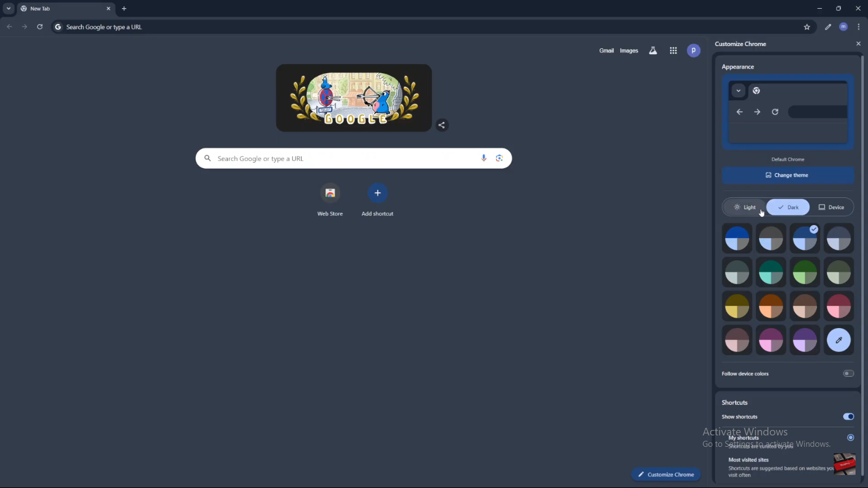
Task: Select My shortcuts radio option
Action: pos(851,438)
